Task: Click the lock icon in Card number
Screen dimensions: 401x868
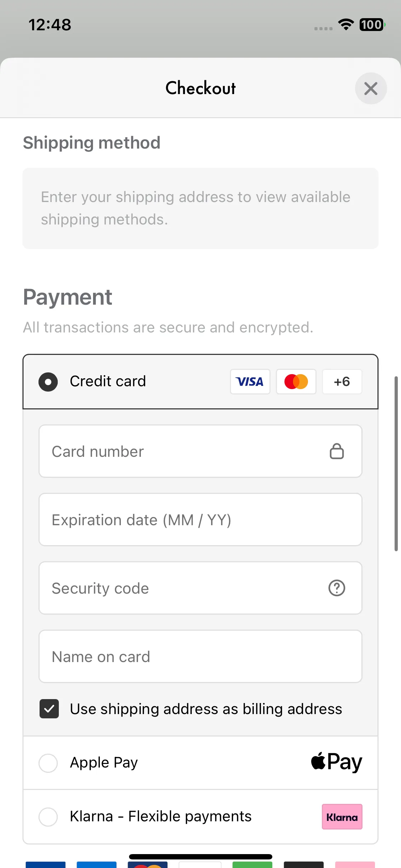Action: (336, 451)
